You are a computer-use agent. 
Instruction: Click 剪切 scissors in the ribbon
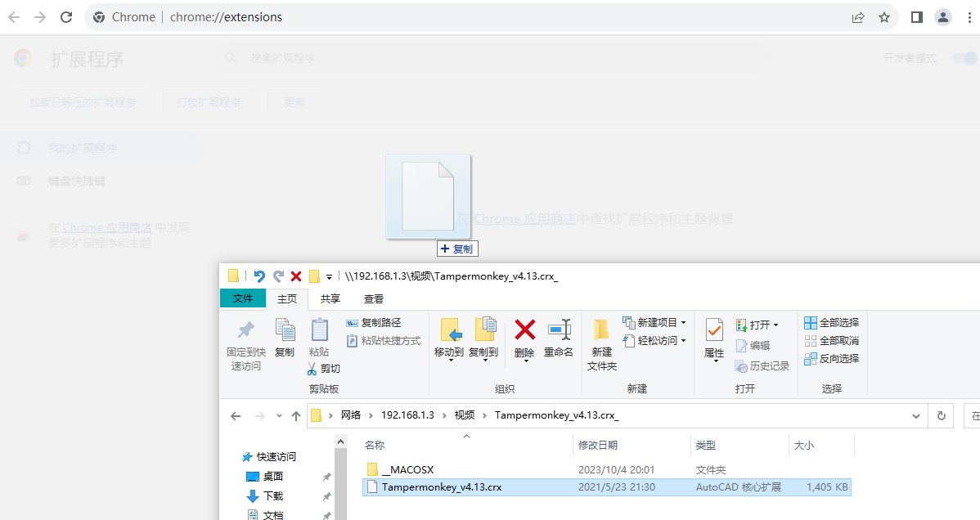[323, 369]
